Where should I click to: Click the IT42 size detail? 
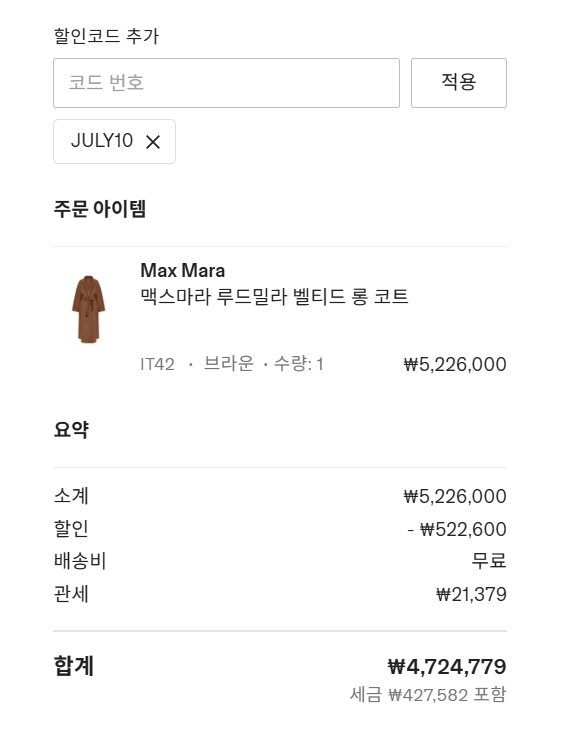[158, 364]
